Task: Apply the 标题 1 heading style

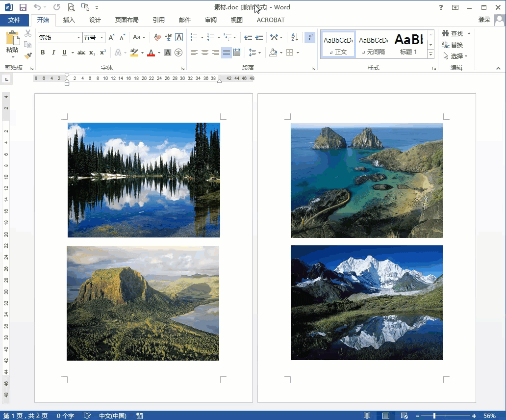Action: 408,44
